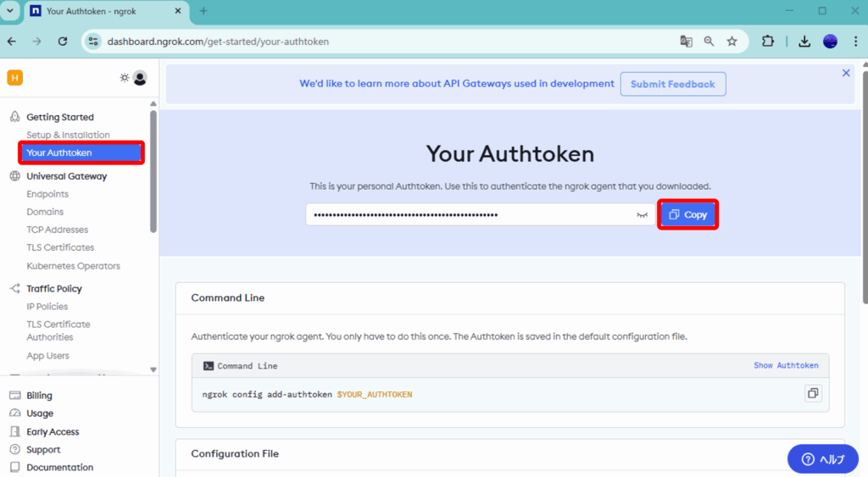The image size is (868, 477).
Task: Open Kubernetes Operators page
Action: 73,266
